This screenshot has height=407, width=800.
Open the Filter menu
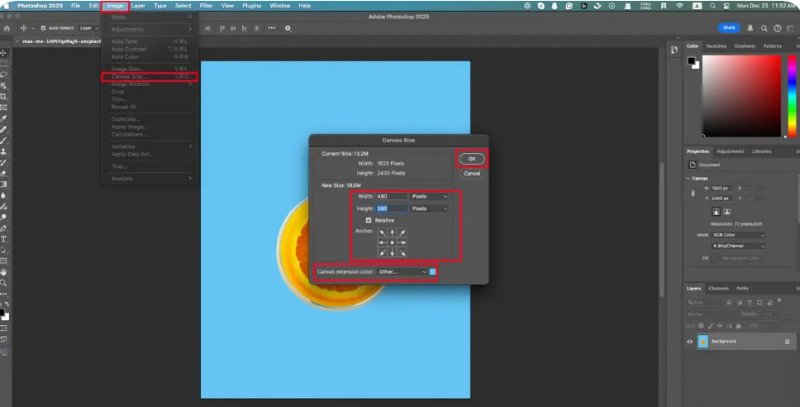[206, 6]
